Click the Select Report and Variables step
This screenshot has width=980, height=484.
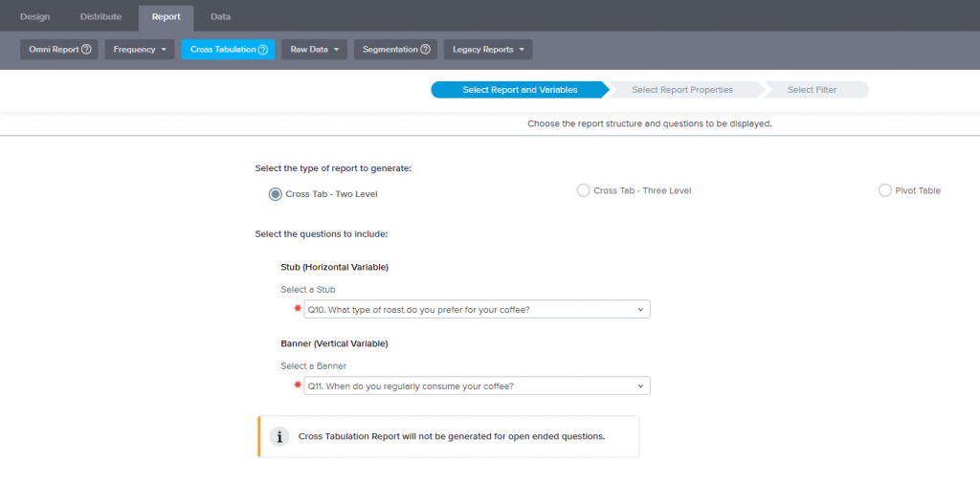[520, 90]
